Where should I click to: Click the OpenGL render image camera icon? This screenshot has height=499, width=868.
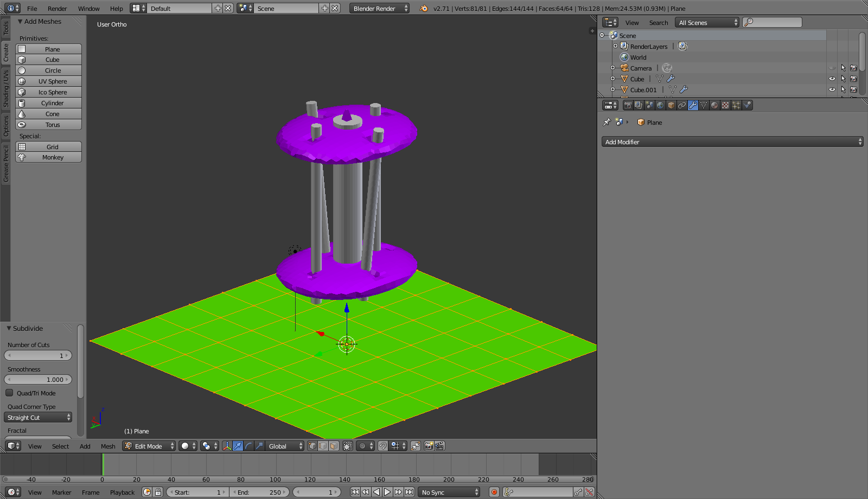pyautogui.click(x=429, y=446)
